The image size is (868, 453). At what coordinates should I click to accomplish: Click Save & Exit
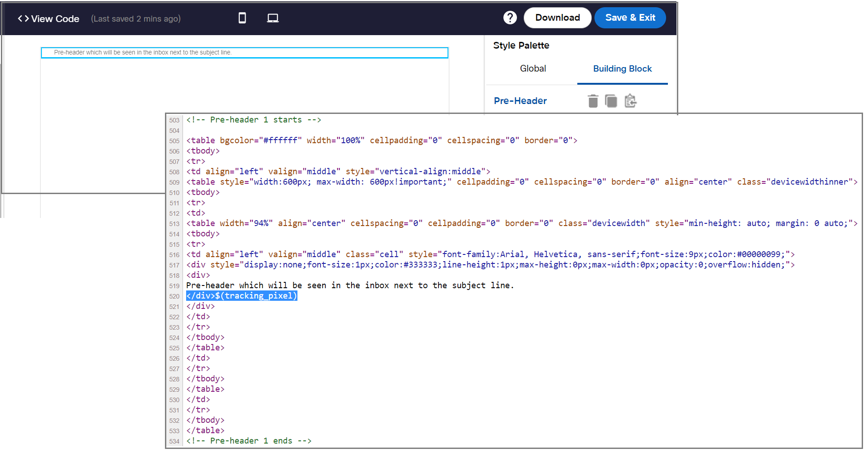(x=630, y=18)
